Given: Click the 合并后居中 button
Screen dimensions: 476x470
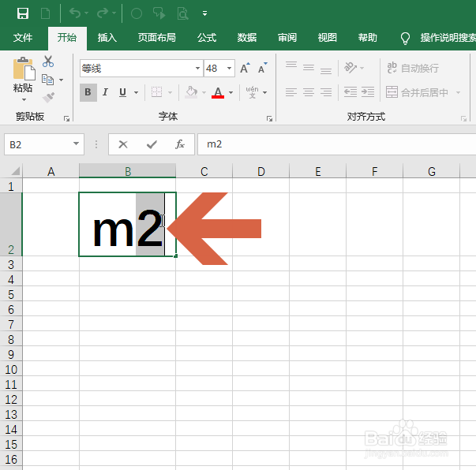Looking at the screenshot, I should coord(417,92).
